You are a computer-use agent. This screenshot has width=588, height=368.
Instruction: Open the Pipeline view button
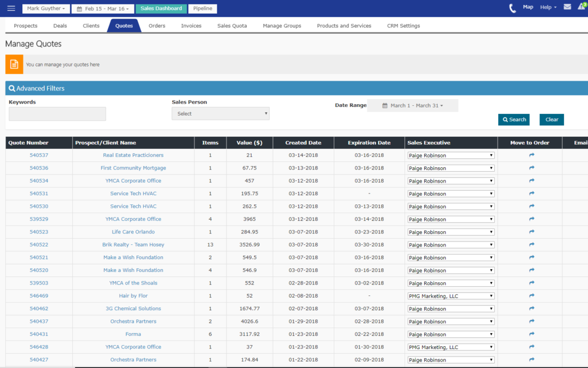pyautogui.click(x=203, y=9)
